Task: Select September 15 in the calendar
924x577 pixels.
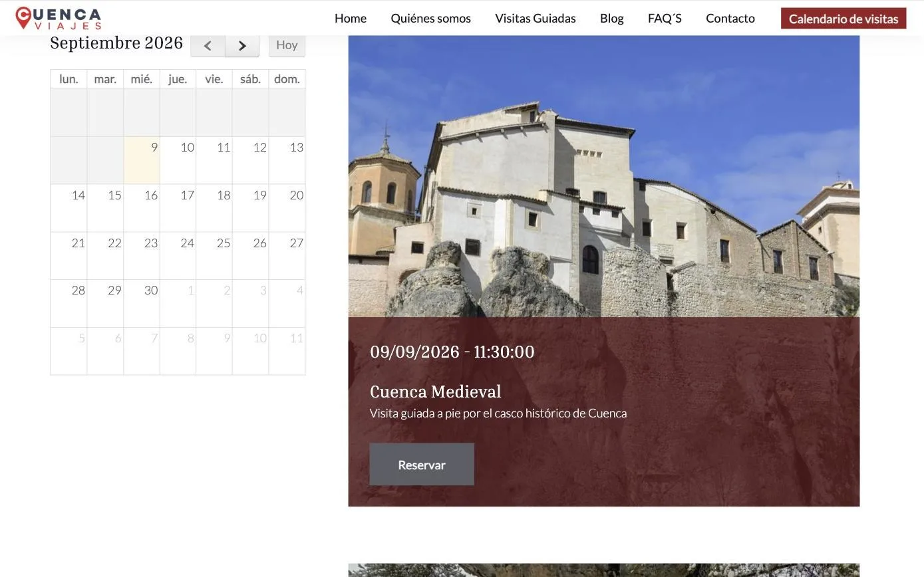Action: pos(105,208)
